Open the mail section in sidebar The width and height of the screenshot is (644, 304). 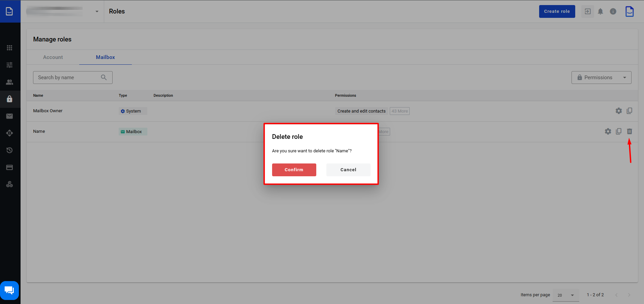click(9, 116)
